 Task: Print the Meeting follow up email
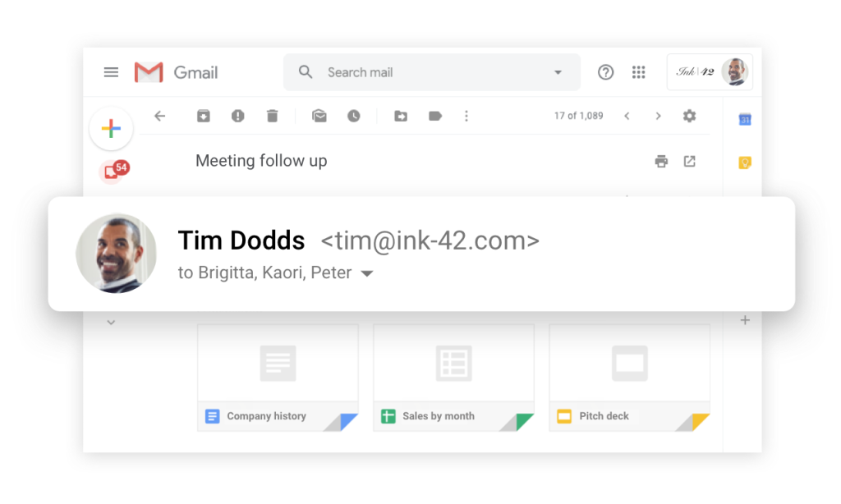tap(661, 161)
